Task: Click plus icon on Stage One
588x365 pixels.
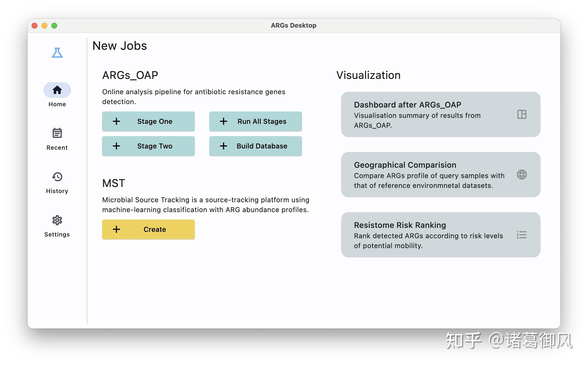Action: [x=116, y=121]
